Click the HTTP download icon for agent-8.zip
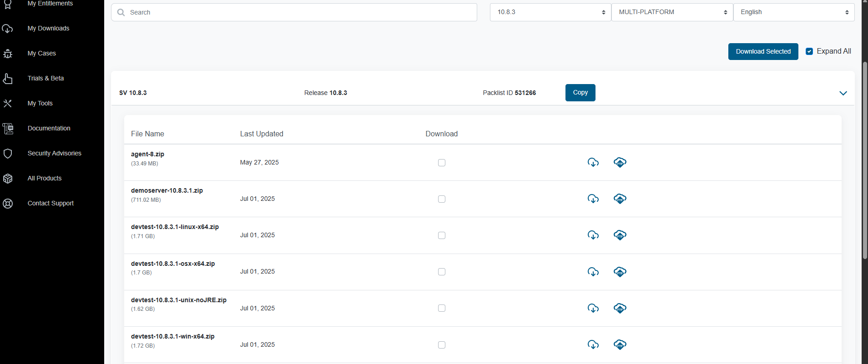The height and width of the screenshot is (364, 868). 593,162
